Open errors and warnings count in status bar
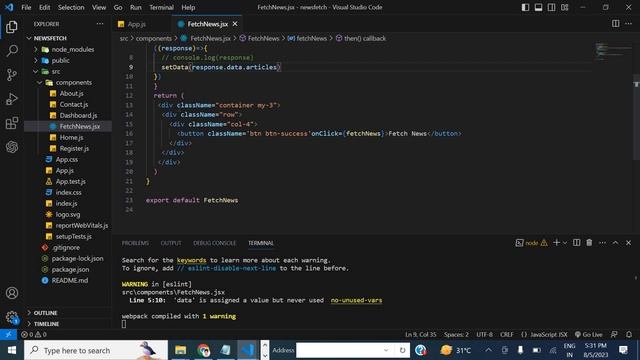The width and height of the screenshot is (640, 360). [34, 334]
